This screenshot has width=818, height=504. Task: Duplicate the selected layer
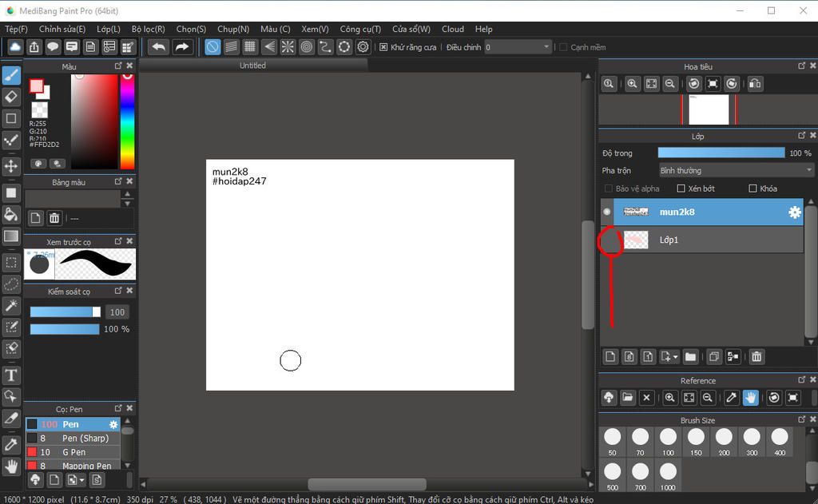(x=713, y=357)
